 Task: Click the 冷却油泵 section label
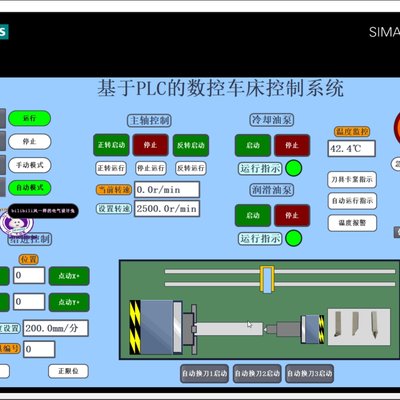coord(272,120)
